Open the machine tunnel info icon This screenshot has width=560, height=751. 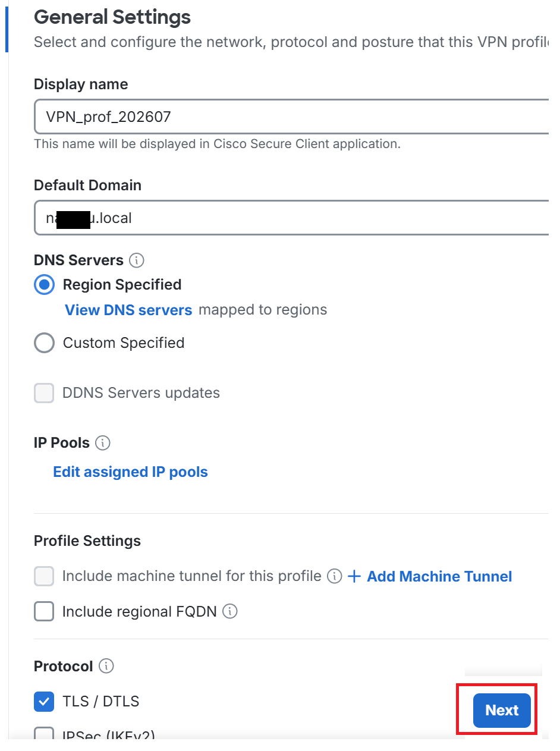coord(335,576)
